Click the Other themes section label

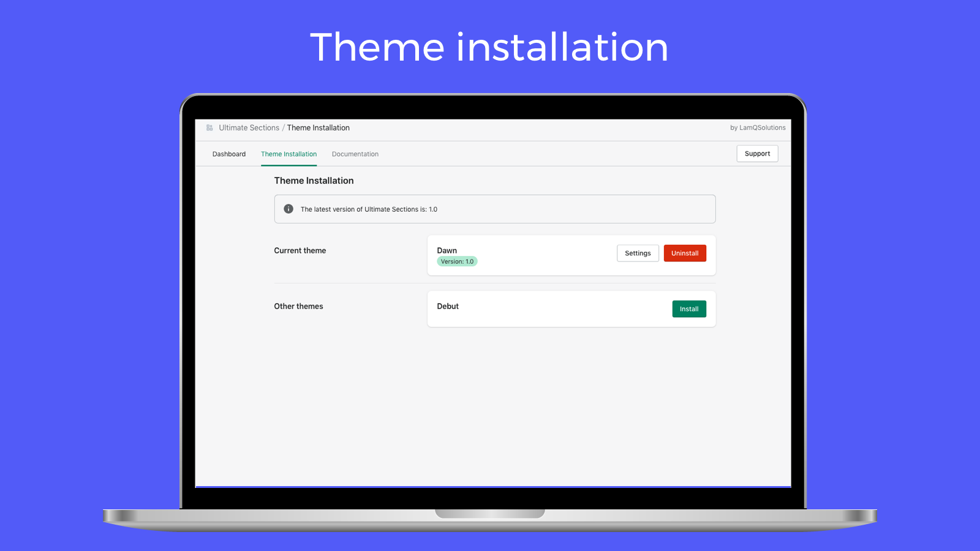coord(298,306)
